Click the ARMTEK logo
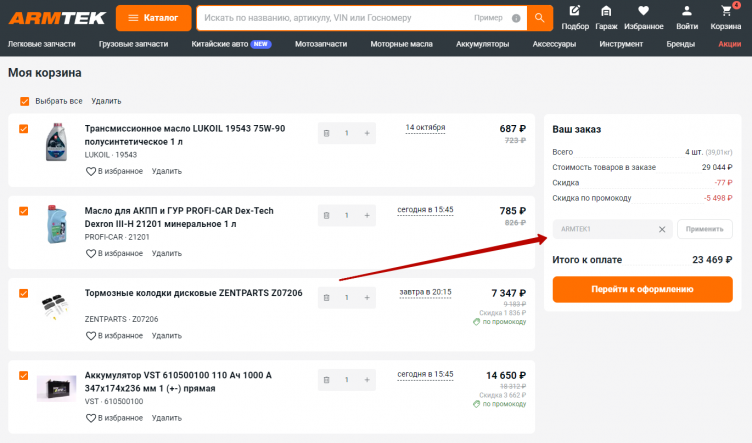The image size is (752, 443). tap(57, 18)
